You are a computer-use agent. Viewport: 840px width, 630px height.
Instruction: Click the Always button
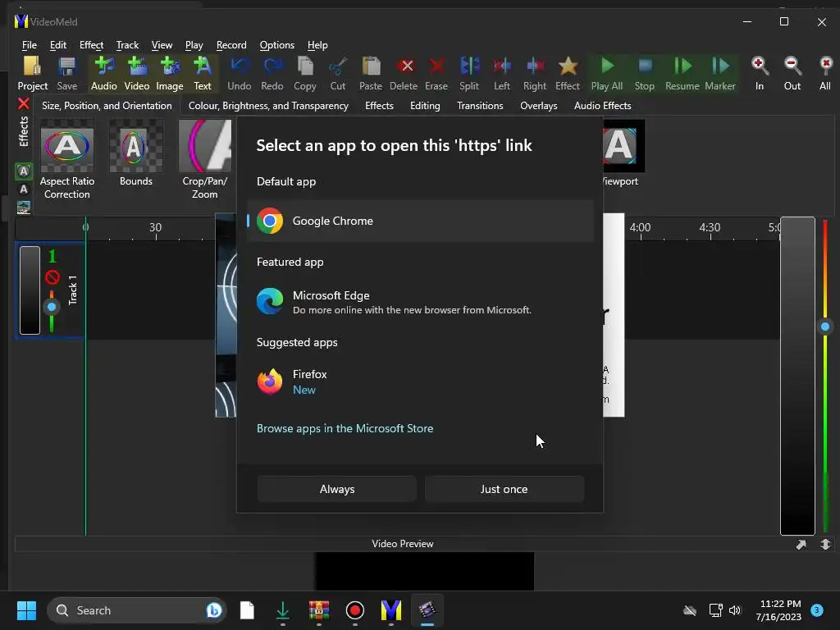click(337, 489)
